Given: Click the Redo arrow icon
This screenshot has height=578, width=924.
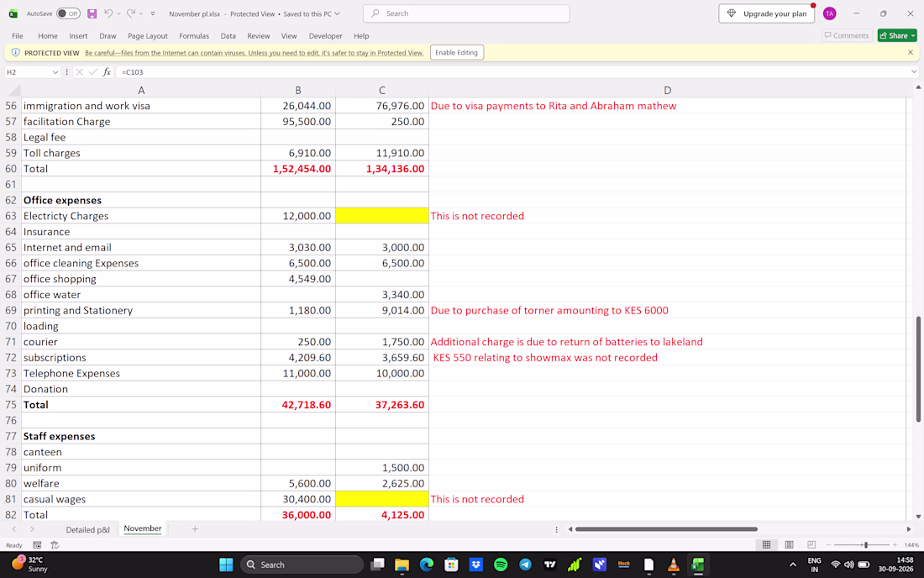Looking at the screenshot, I should (131, 13).
